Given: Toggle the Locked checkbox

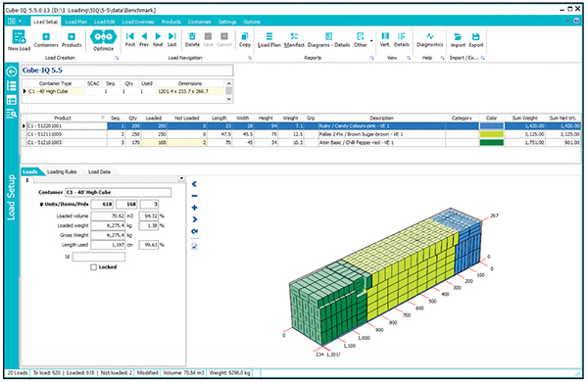Looking at the screenshot, I should 93,267.
